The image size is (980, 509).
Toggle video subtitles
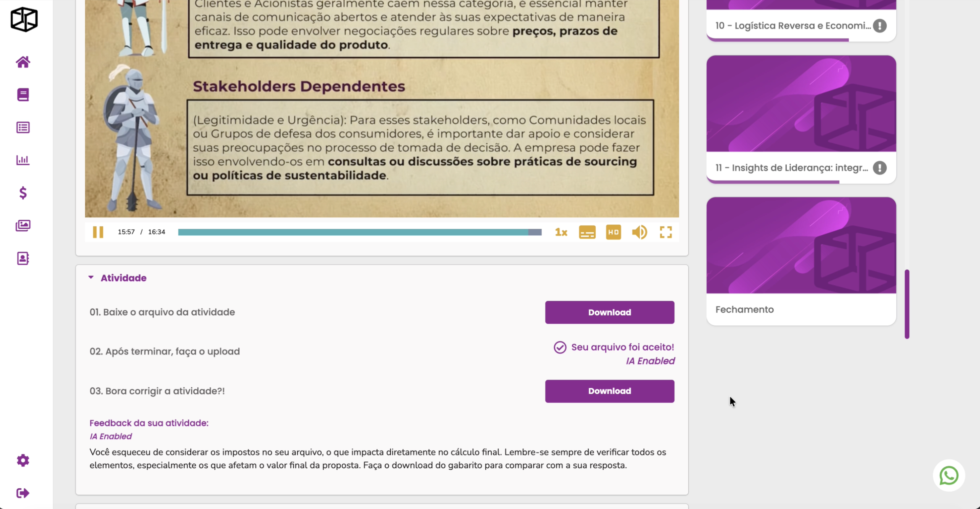[587, 232]
